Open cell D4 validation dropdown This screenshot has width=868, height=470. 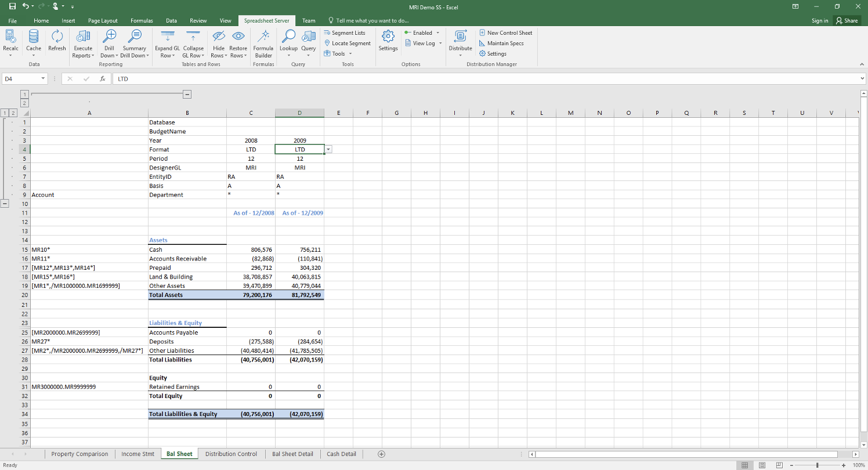328,149
